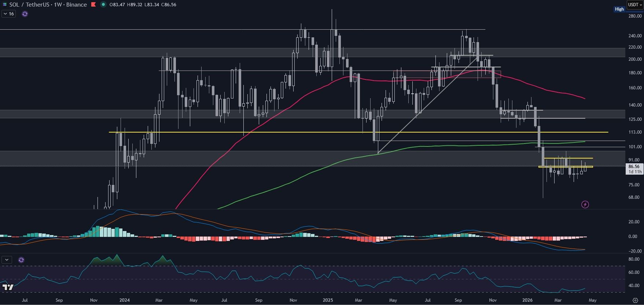Click the 113.00 price scale label

click(x=635, y=132)
